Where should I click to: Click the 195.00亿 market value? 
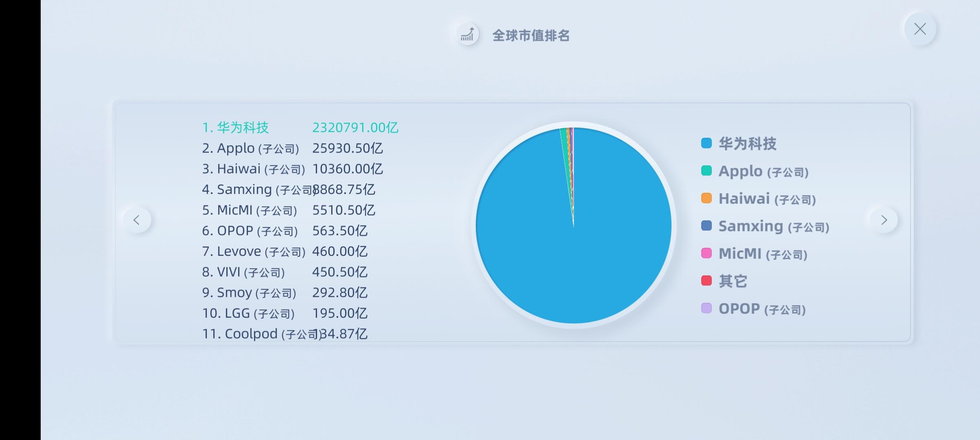pyautogui.click(x=340, y=313)
